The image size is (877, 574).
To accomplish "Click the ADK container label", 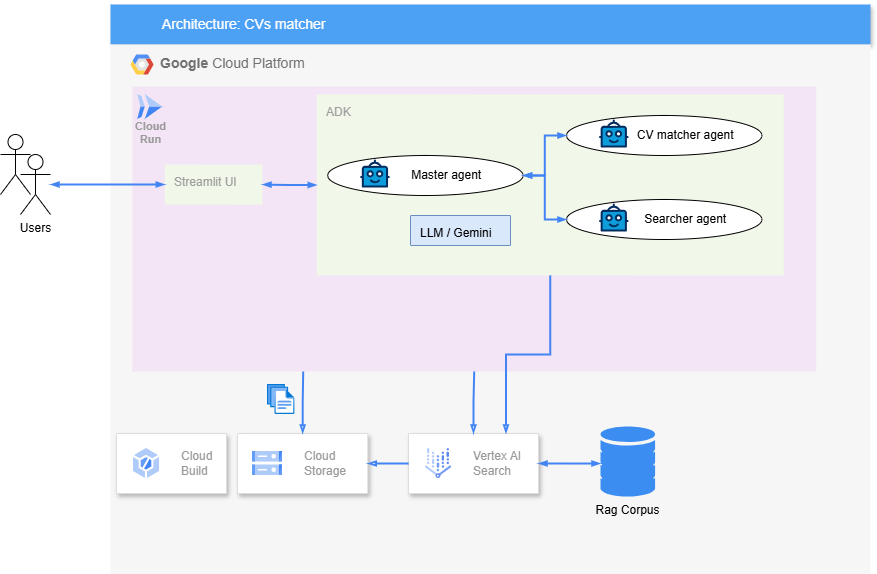I will [x=338, y=111].
